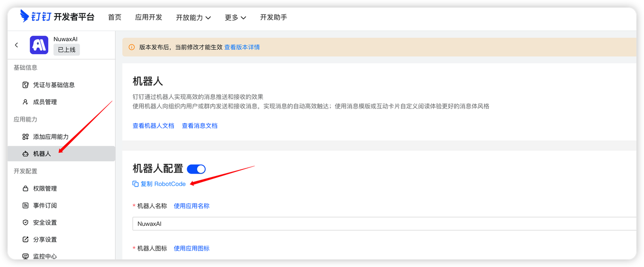Click the copy icon next to RobotCode

135,184
